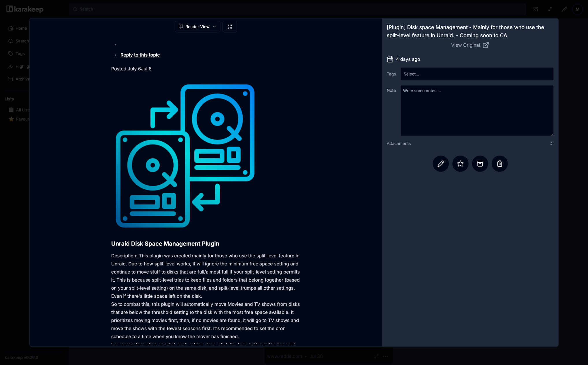Click the Karakeep v0.26.0 version text

tap(21, 357)
